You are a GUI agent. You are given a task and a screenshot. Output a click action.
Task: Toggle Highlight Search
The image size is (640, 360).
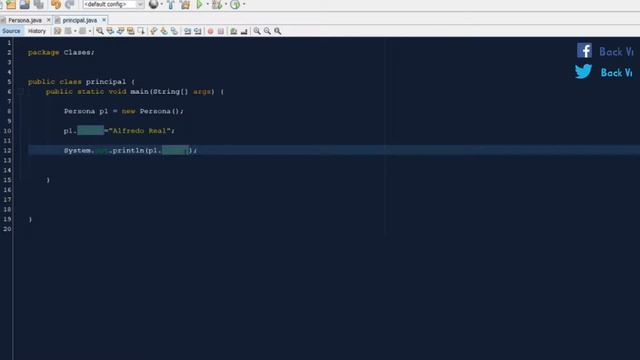[131, 31]
